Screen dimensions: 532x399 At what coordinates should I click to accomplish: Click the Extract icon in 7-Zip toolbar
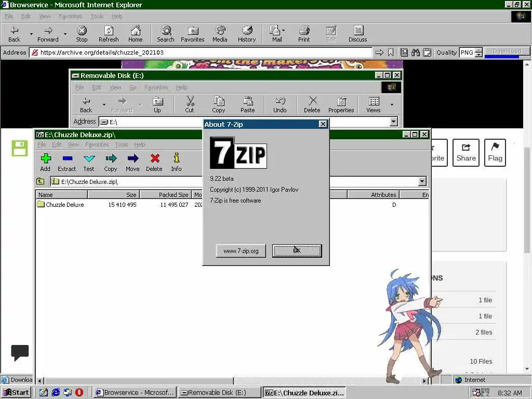coord(67,162)
